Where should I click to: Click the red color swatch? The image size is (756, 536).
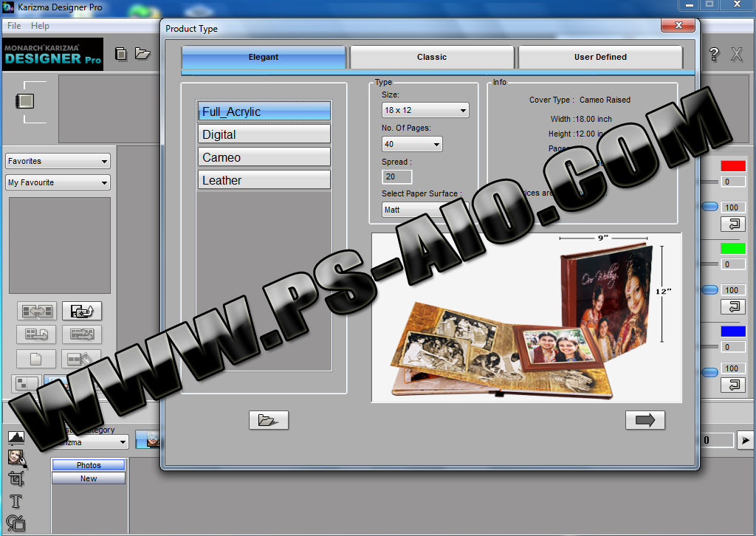733,166
